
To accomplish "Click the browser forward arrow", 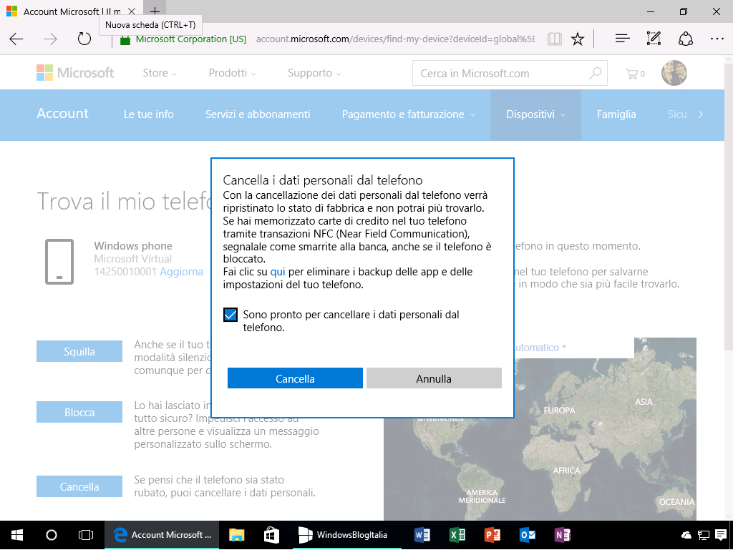I will coord(50,39).
